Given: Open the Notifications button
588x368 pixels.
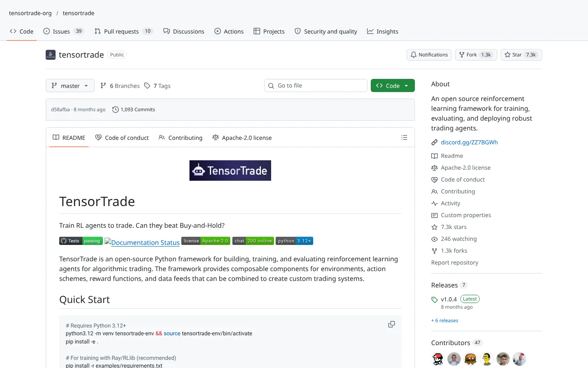Looking at the screenshot, I should pyautogui.click(x=429, y=55).
